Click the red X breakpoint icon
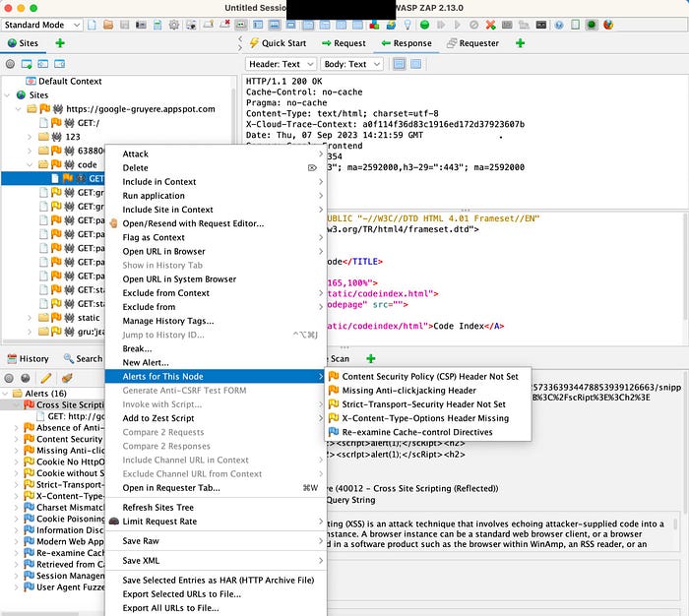 coord(491,25)
